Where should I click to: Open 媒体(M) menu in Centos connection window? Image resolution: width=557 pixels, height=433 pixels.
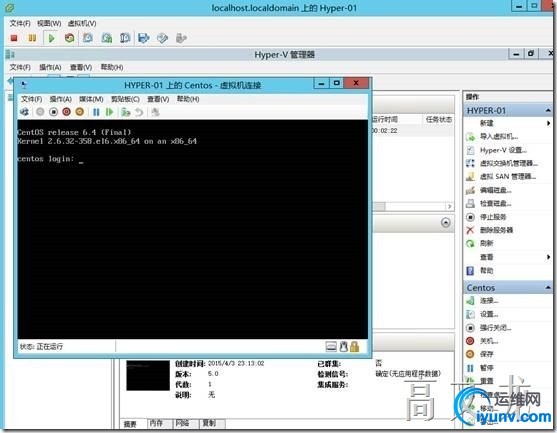click(x=91, y=99)
